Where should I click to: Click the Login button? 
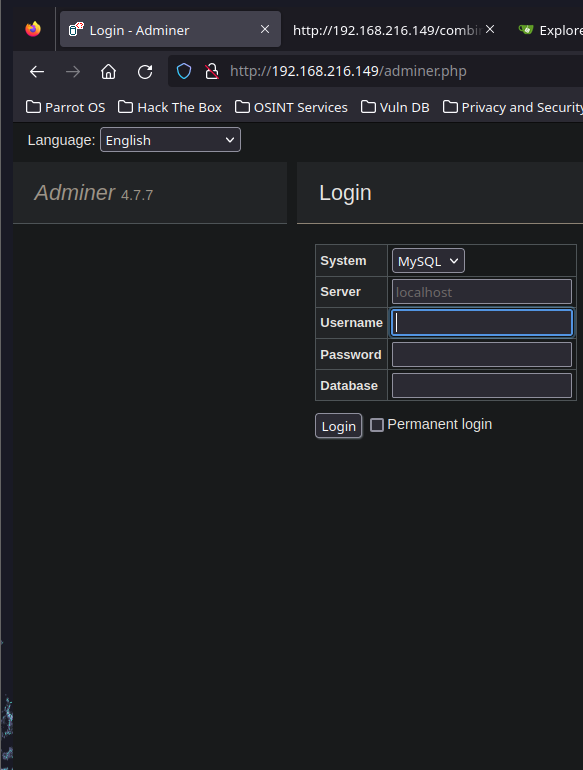[338, 426]
